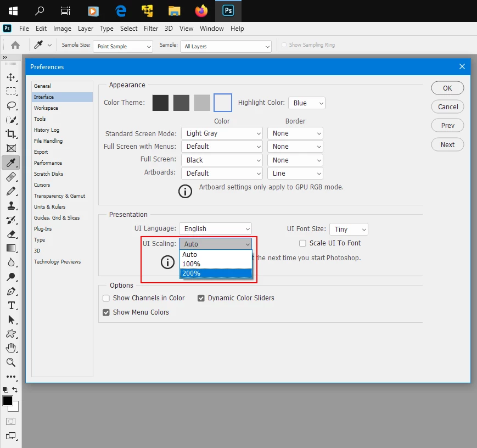The width and height of the screenshot is (477, 448).
Task: Select the Rectangular Marquee tool
Action: tap(11, 91)
